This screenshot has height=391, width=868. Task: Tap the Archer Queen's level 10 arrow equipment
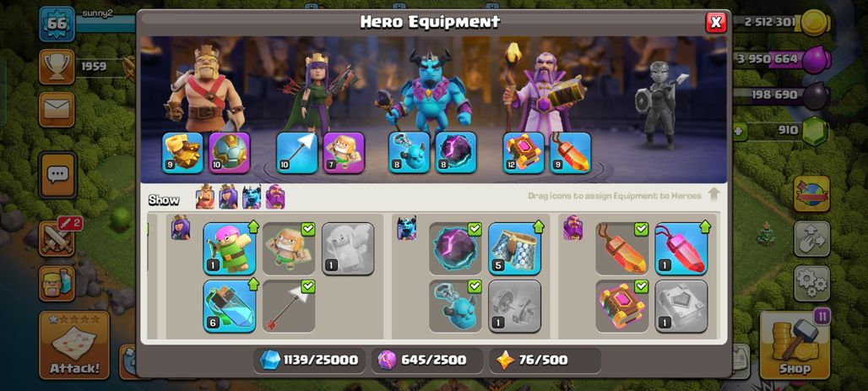pyautogui.click(x=296, y=153)
